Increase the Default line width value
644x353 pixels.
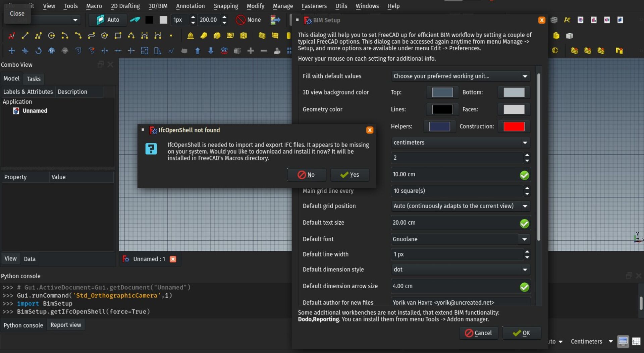(x=527, y=251)
